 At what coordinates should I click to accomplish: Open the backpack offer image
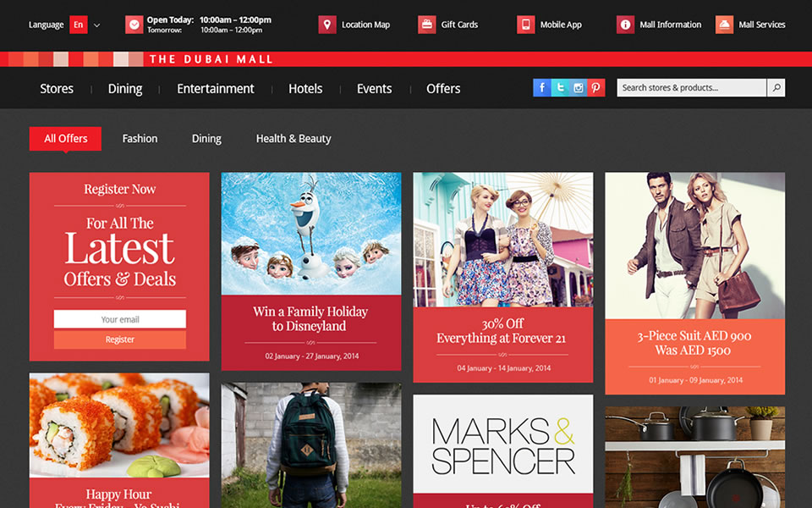[x=311, y=445]
